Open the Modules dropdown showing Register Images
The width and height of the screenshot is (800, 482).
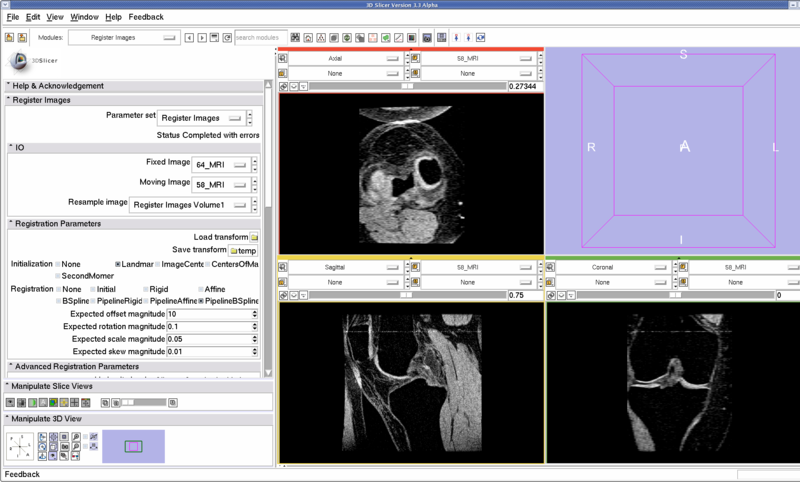click(x=126, y=38)
